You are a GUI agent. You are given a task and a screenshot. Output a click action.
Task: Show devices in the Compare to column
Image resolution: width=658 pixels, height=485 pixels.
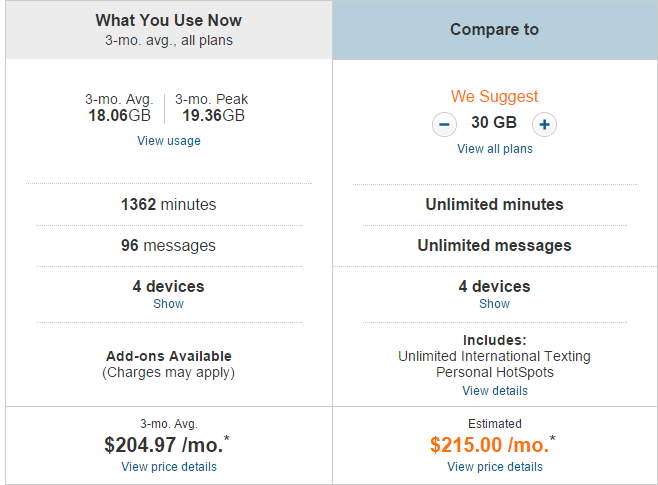(x=494, y=303)
